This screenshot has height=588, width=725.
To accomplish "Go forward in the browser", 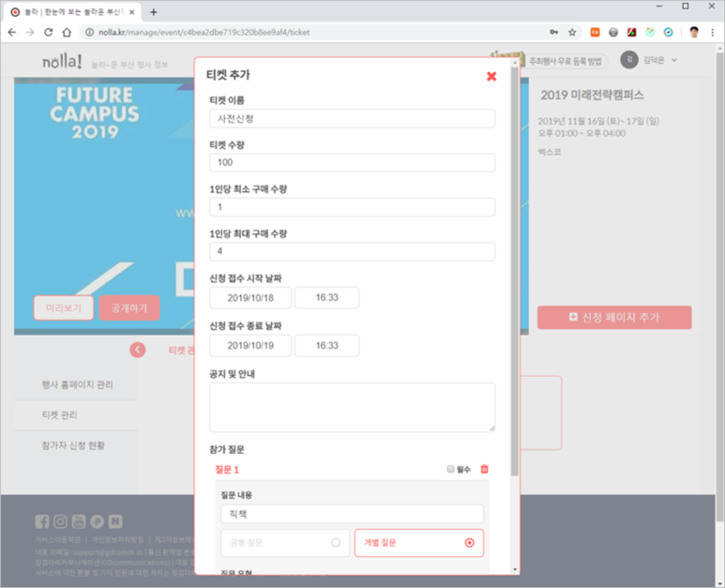I will coord(30,33).
